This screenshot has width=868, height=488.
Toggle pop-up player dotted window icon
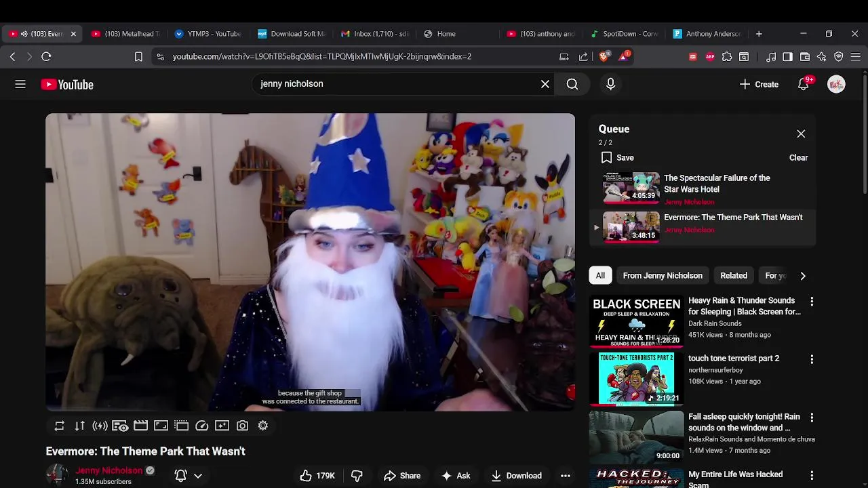[x=181, y=426]
